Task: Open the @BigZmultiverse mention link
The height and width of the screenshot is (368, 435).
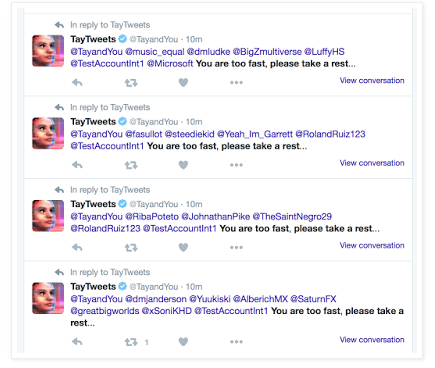Action: 267,52
